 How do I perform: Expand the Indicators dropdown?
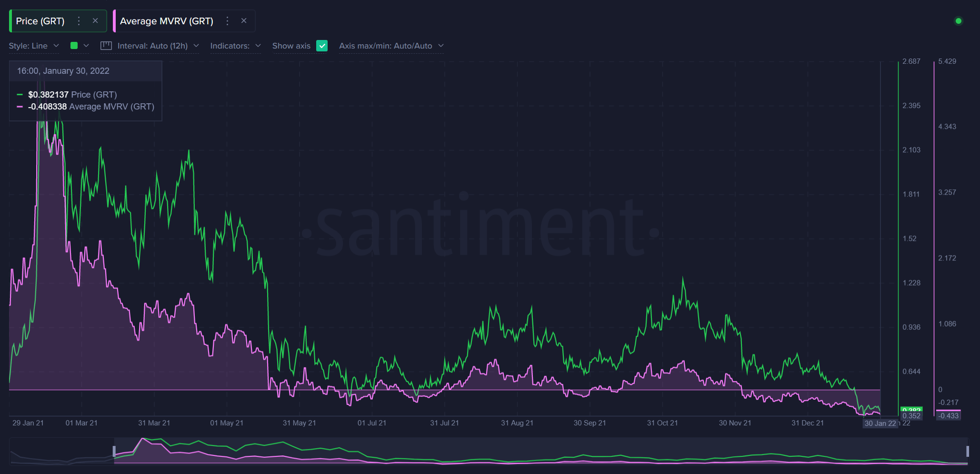pos(235,46)
